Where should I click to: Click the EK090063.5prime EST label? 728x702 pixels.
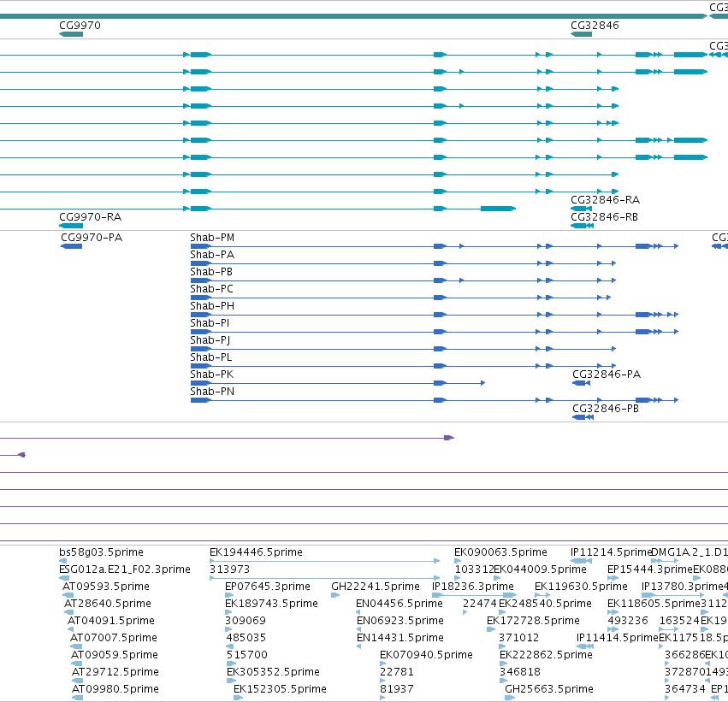tap(500, 552)
